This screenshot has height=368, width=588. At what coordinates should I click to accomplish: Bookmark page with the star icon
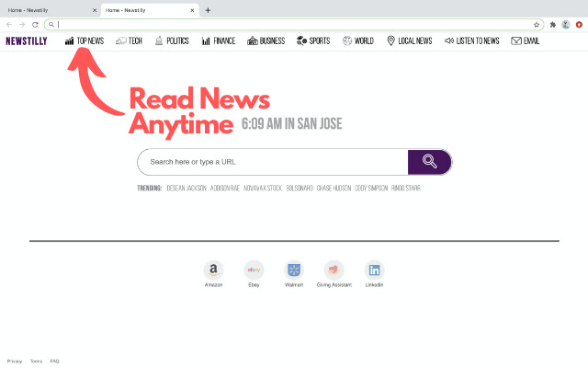click(537, 25)
